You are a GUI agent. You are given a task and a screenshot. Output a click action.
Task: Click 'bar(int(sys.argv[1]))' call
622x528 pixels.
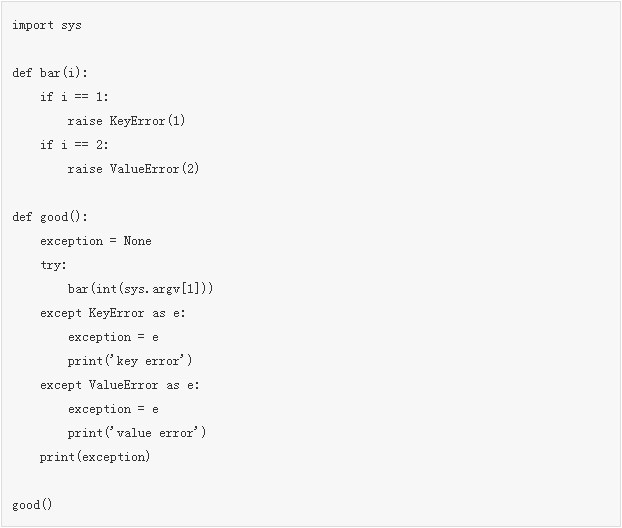coord(140,289)
